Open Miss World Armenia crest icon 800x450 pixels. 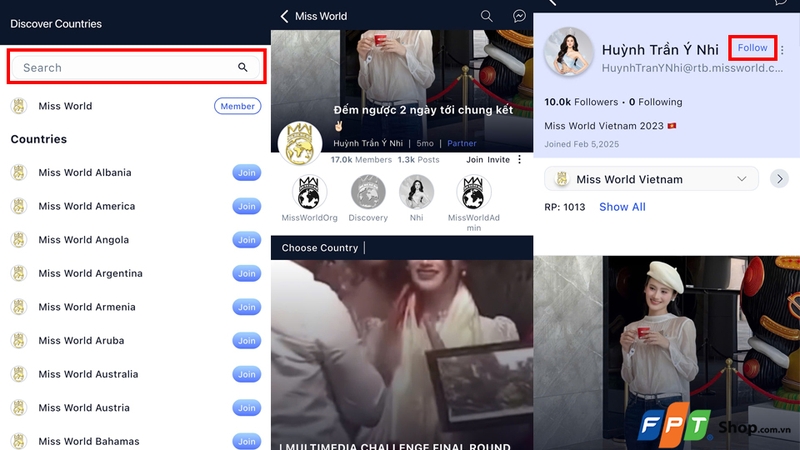(x=19, y=307)
